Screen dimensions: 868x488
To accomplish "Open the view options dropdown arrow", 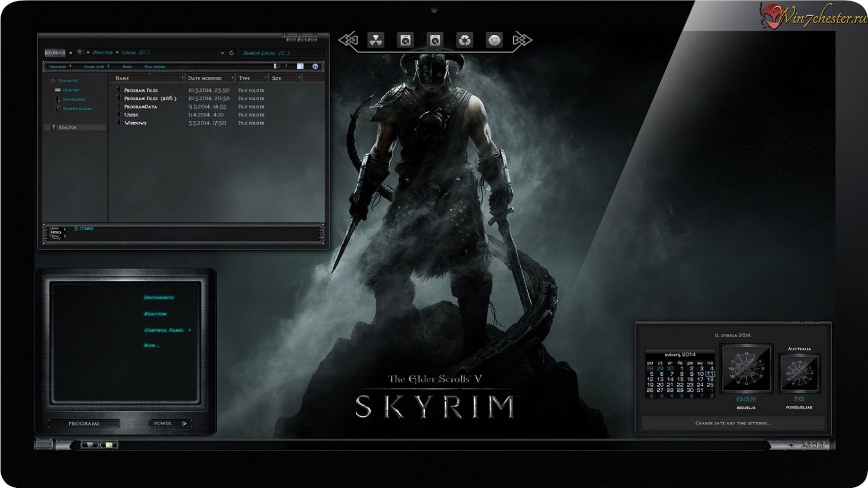I will click(x=286, y=67).
